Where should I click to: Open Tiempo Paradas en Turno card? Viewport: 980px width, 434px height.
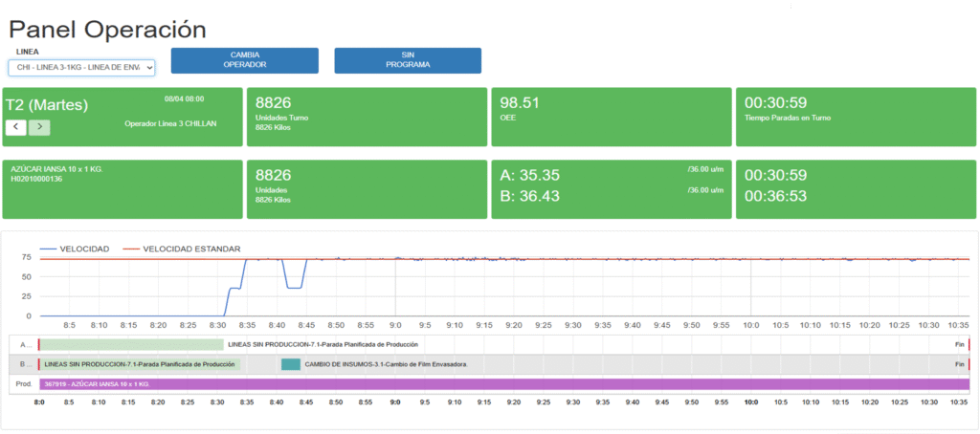tap(855, 118)
